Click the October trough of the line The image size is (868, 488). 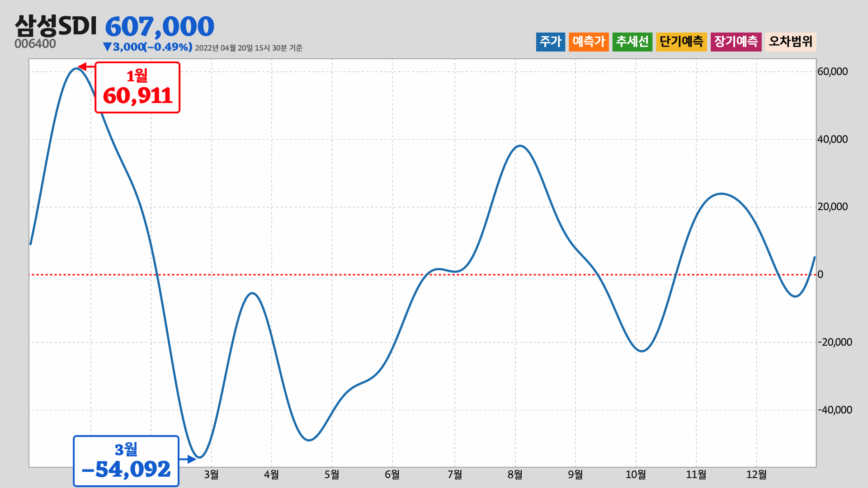tap(642, 351)
